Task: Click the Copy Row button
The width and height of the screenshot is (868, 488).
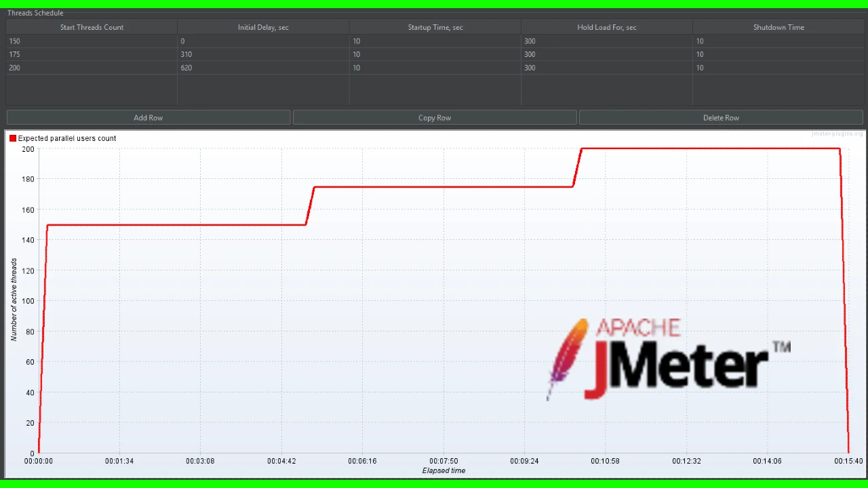Action: point(435,117)
